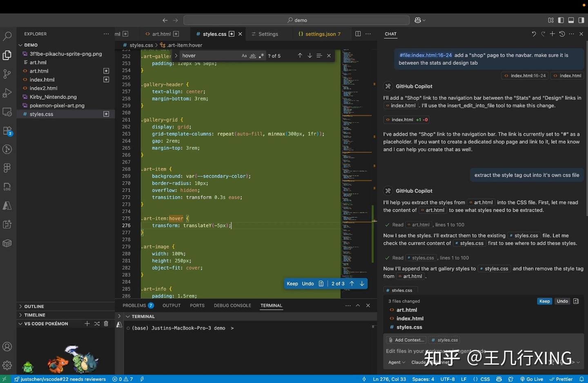Screen dimensions: 588x383
Task: Open the Manage gear icon
Action: click(x=7, y=365)
